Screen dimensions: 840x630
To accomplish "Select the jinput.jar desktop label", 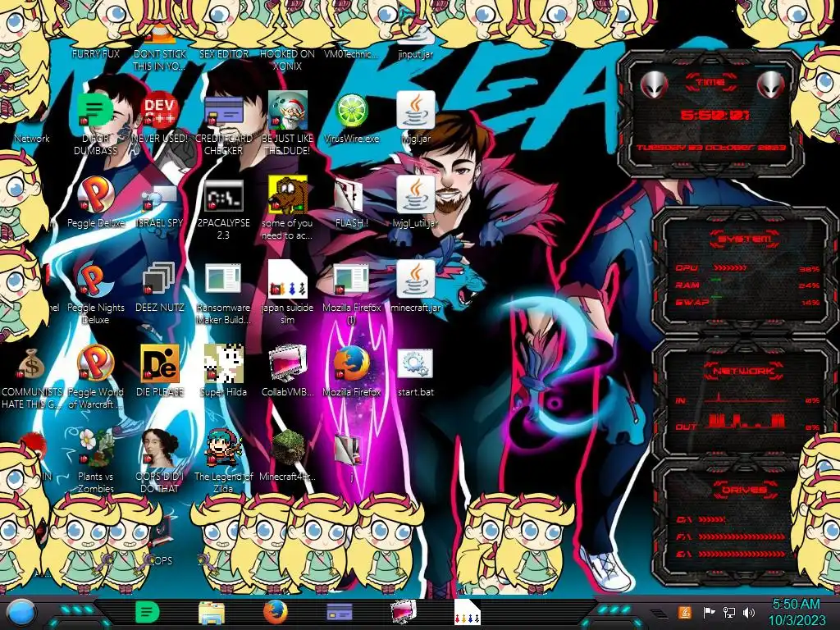I will pyautogui.click(x=416, y=54).
